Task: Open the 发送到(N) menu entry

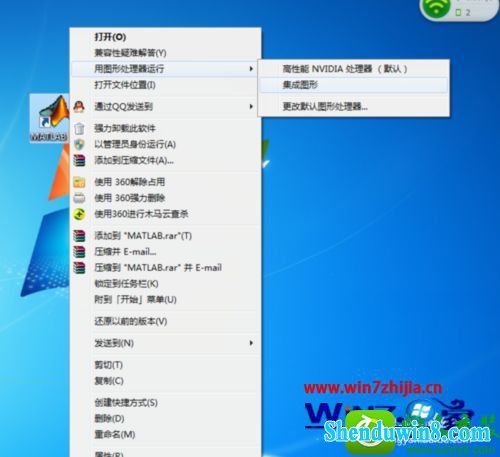Action: coord(165,343)
